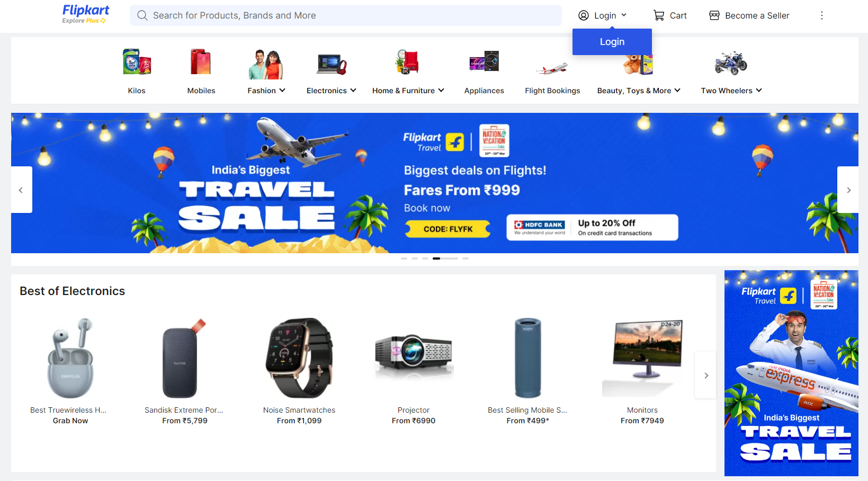868x481 pixels.
Task: Select the Kilos category icon
Action: (x=137, y=62)
